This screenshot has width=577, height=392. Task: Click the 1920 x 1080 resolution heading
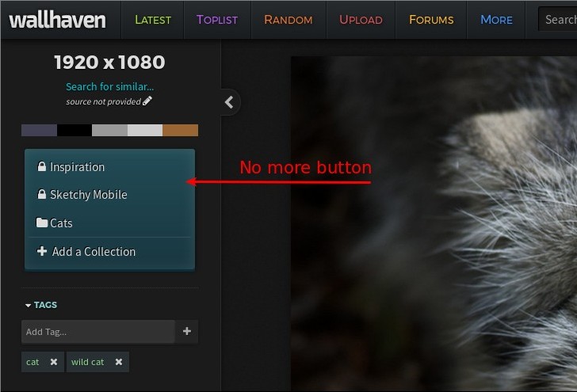[109, 62]
